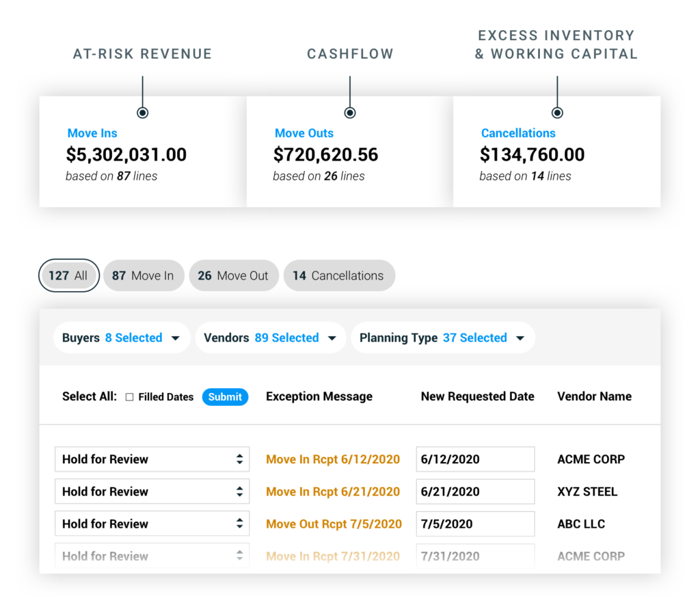Open the Move Ins summary link

coord(92,133)
